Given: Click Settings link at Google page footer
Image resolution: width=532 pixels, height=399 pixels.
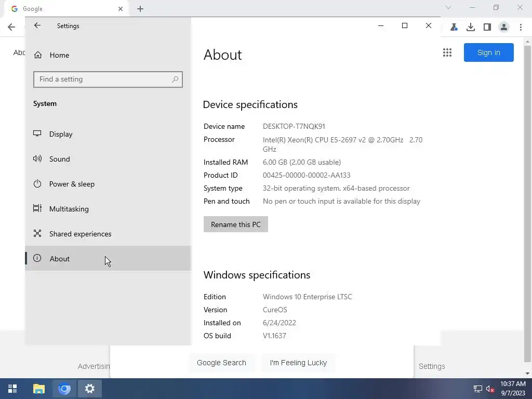Looking at the screenshot, I should [432, 366].
